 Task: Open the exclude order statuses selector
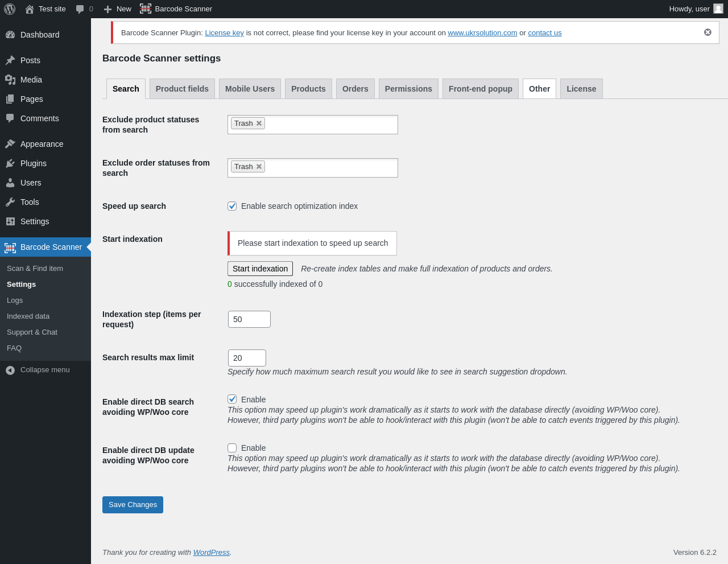click(x=313, y=168)
